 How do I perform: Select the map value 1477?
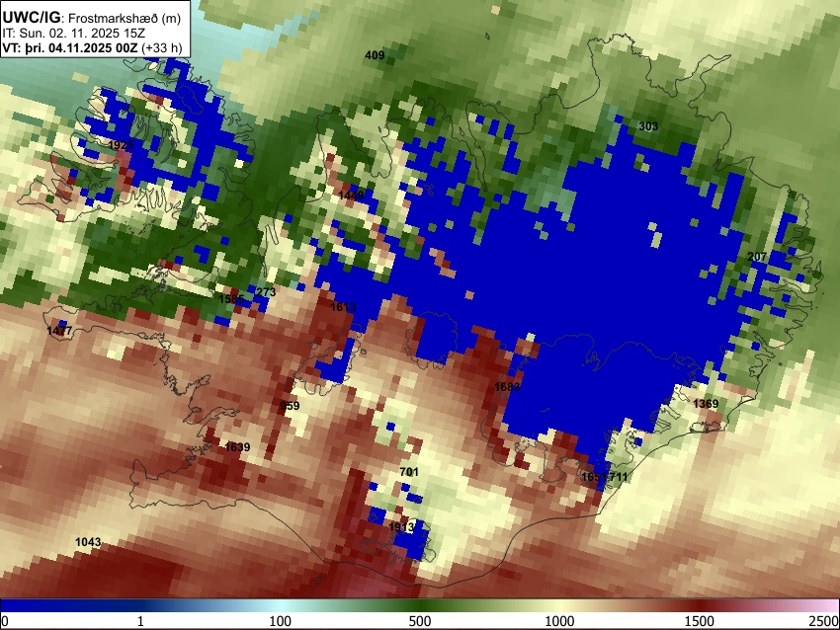point(59,331)
